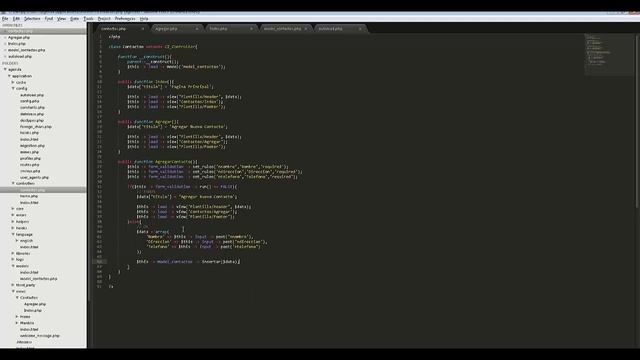
Task: Open the Preferences menu
Action: (x=125, y=19)
